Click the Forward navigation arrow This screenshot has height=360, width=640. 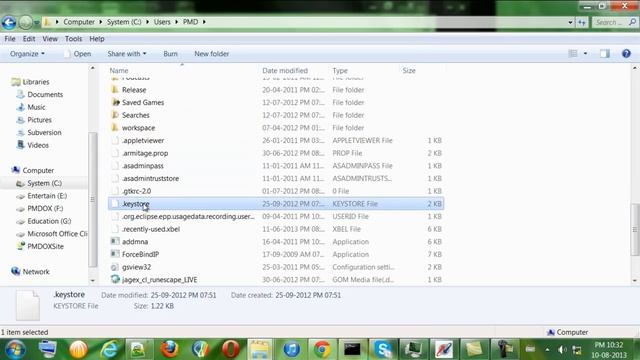pos(25,22)
